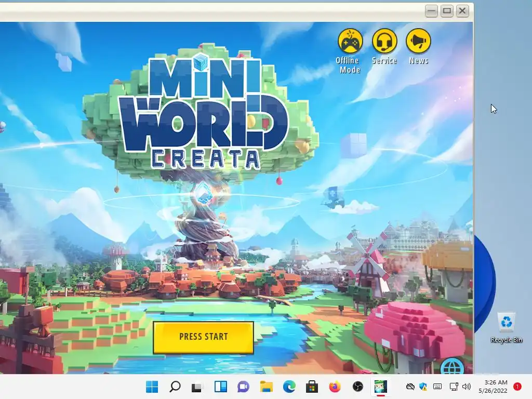Maximize the Mini World window
532x399 pixels.
pos(447,11)
